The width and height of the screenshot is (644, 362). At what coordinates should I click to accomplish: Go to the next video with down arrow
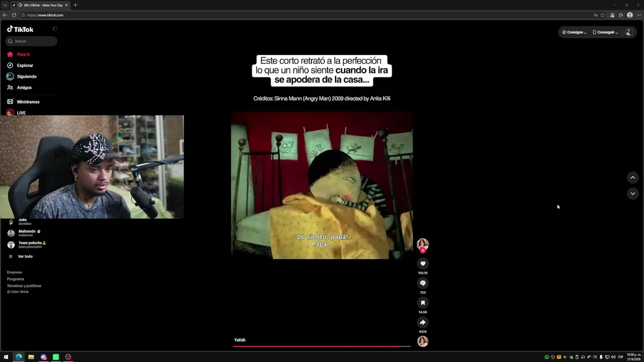tap(633, 194)
